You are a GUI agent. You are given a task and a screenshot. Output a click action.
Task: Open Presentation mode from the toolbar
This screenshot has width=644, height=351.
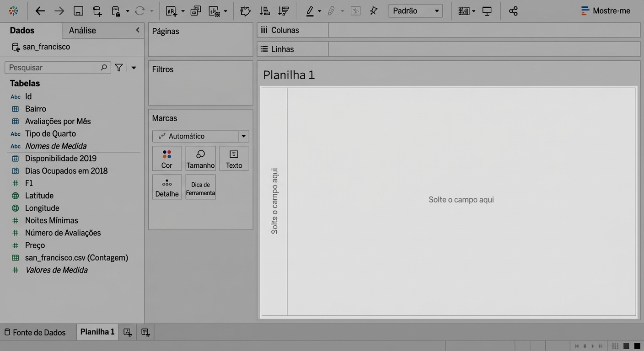coord(487,11)
